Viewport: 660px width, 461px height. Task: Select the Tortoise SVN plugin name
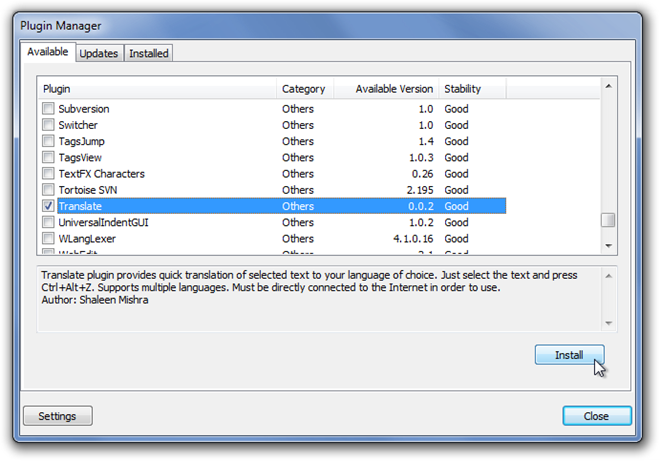[88, 190]
